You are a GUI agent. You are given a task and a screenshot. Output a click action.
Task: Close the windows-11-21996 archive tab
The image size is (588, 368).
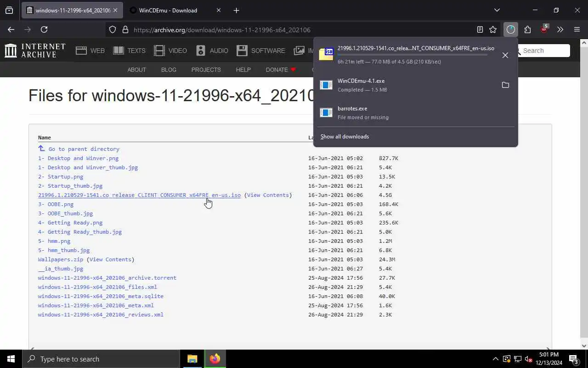coord(115,10)
